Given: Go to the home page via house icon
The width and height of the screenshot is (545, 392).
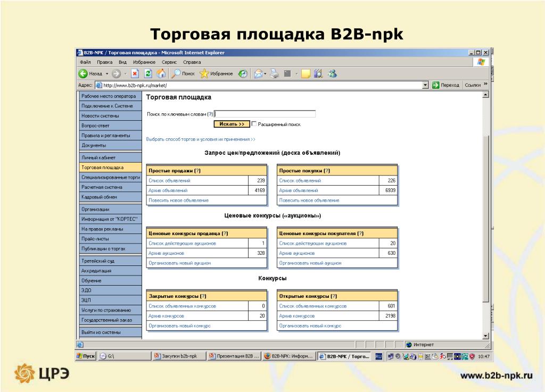Looking at the screenshot, I should click(161, 73).
